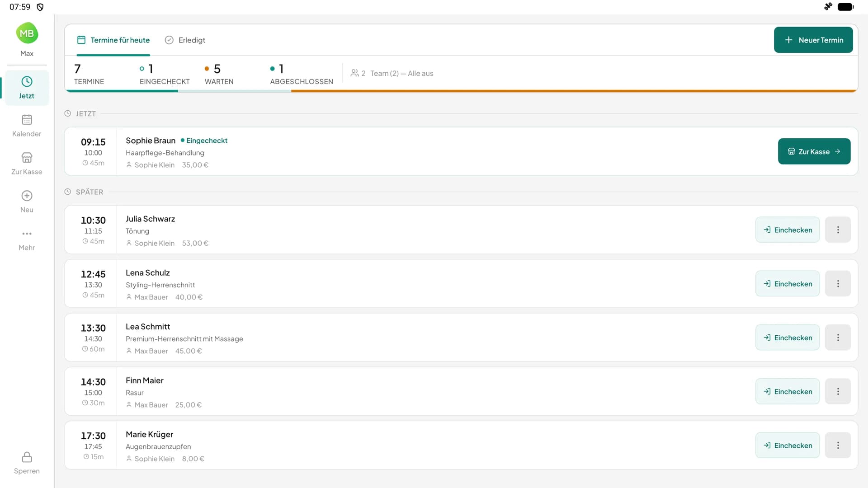The height and width of the screenshot is (488, 868).
Task: Filter by the Eingecheckt counter
Action: pyautogui.click(x=165, y=74)
